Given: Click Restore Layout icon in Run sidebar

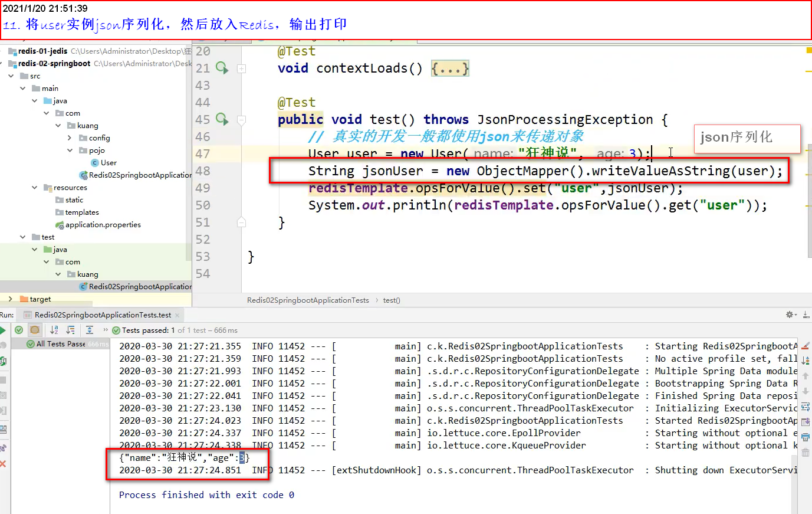Looking at the screenshot, I should click(x=3, y=429).
